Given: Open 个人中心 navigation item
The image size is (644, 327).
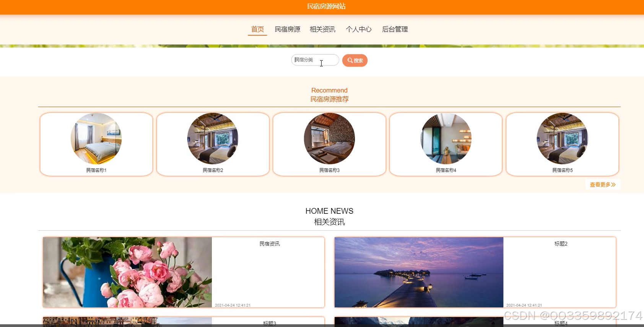Looking at the screenshot, I should pyautogui.click(x=358, y=29).
